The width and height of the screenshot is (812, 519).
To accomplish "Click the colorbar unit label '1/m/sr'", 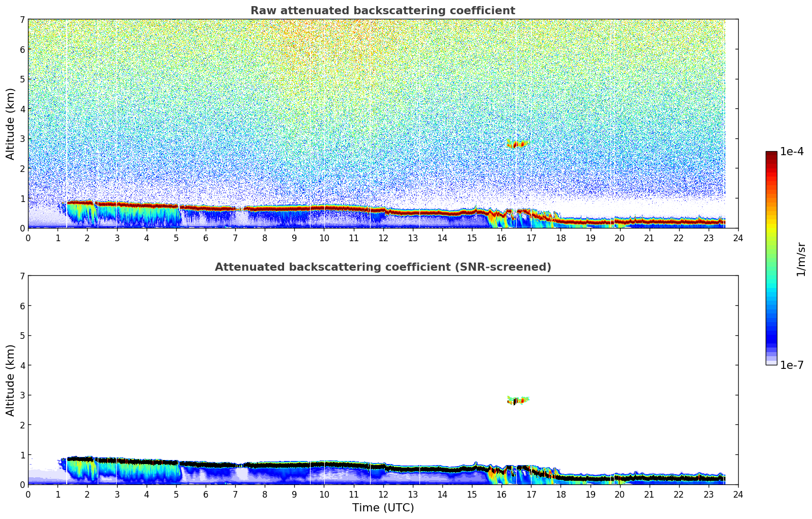I will tap(801, 258).
